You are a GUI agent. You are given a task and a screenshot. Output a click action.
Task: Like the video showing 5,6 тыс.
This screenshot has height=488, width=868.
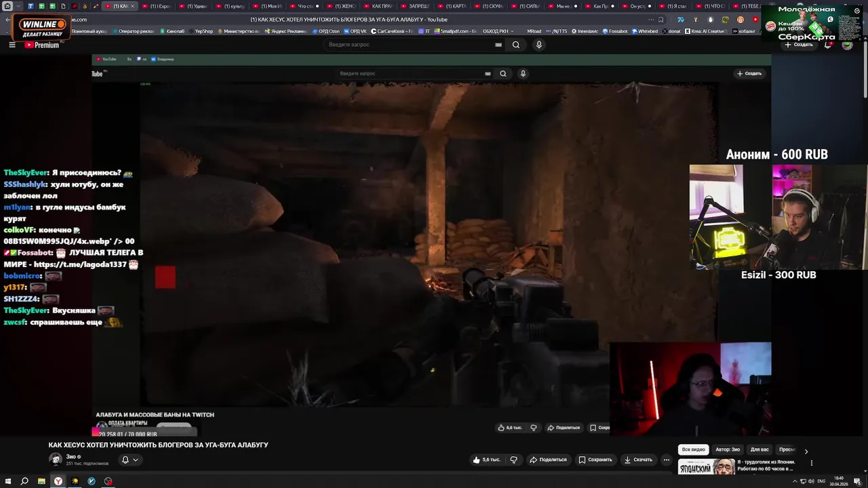tap(488, 460)
